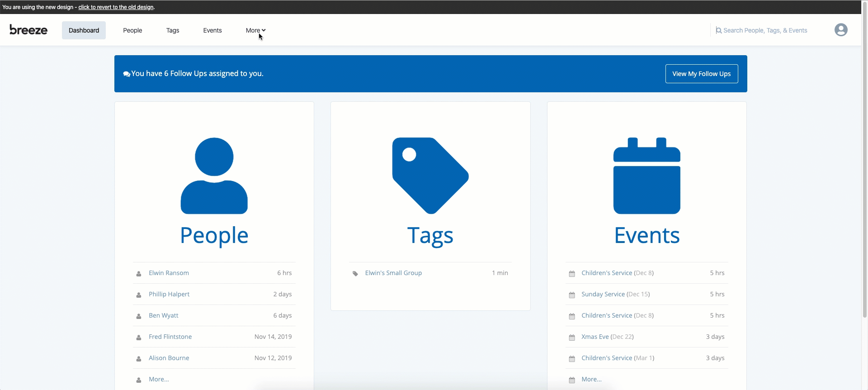
Task: Click person icon beside Alison Bourne
Action: (x=139, y=359)
